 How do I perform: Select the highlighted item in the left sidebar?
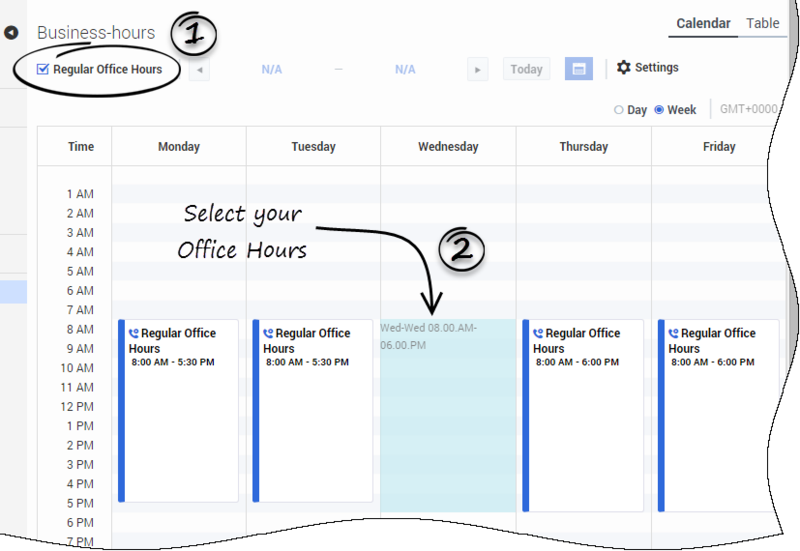(13, 292)
